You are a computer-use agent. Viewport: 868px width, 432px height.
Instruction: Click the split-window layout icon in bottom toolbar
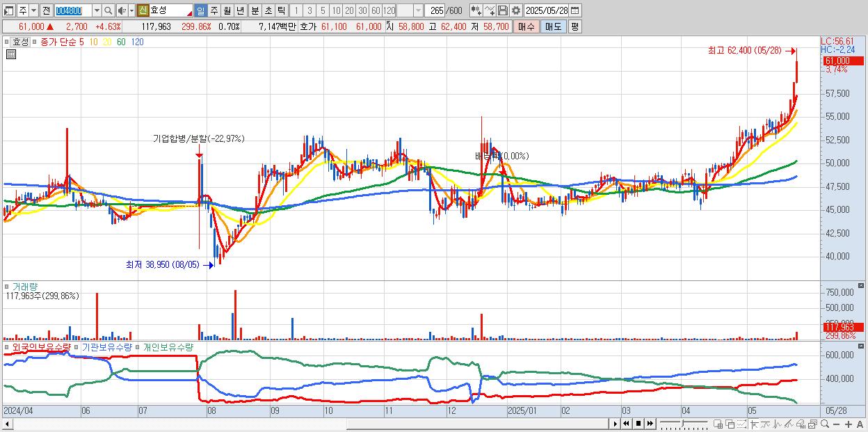point(718,424)
